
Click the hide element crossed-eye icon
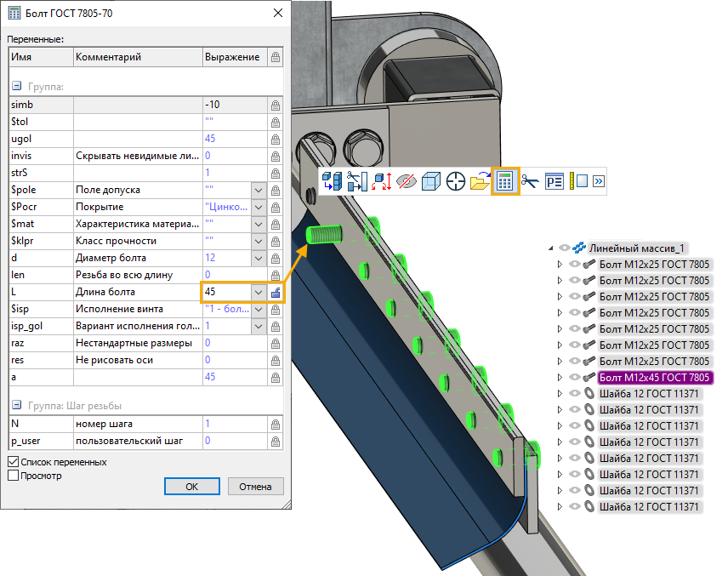coord(407,181)
